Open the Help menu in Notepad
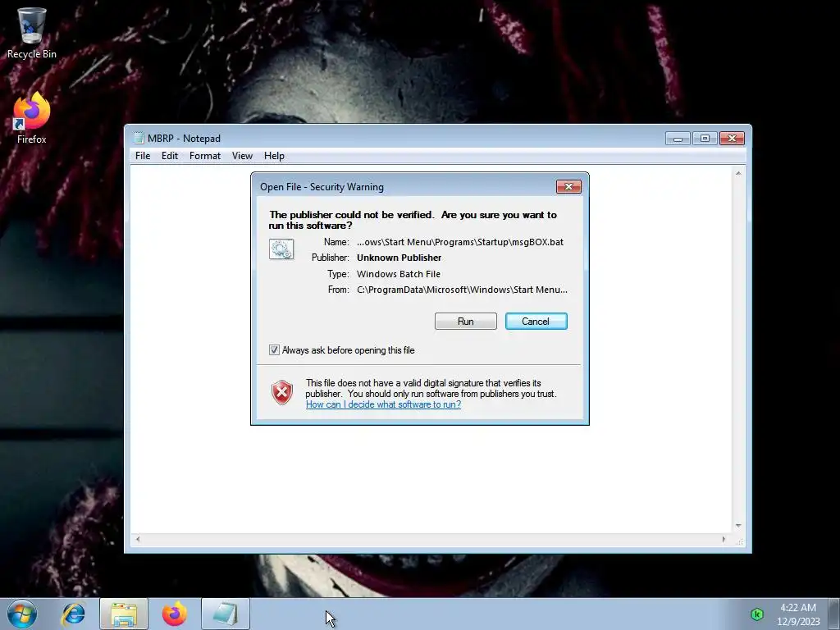840x630 pixels. [x=274, y=156]
